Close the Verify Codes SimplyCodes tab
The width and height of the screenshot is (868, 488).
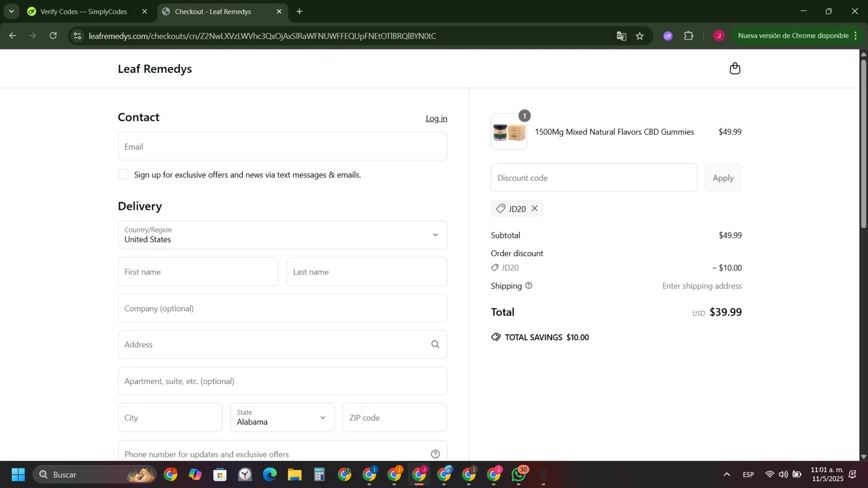[145, 12]
